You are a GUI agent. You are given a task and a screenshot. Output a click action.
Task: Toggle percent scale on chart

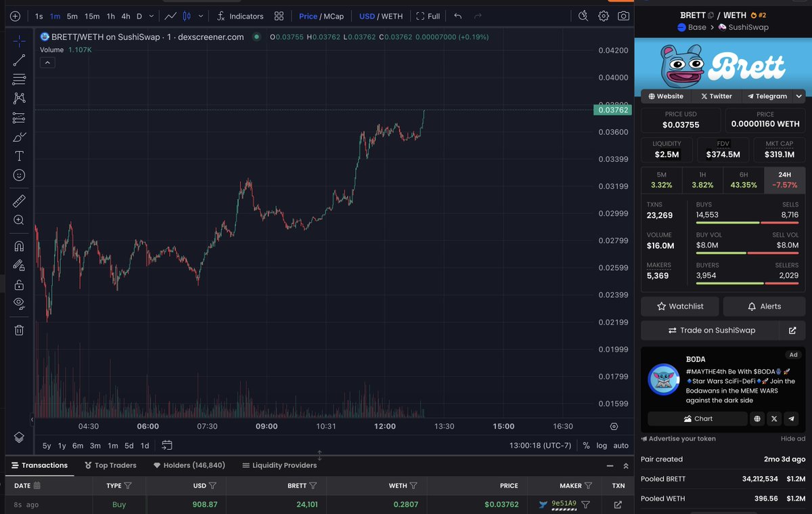pos(586,446)
